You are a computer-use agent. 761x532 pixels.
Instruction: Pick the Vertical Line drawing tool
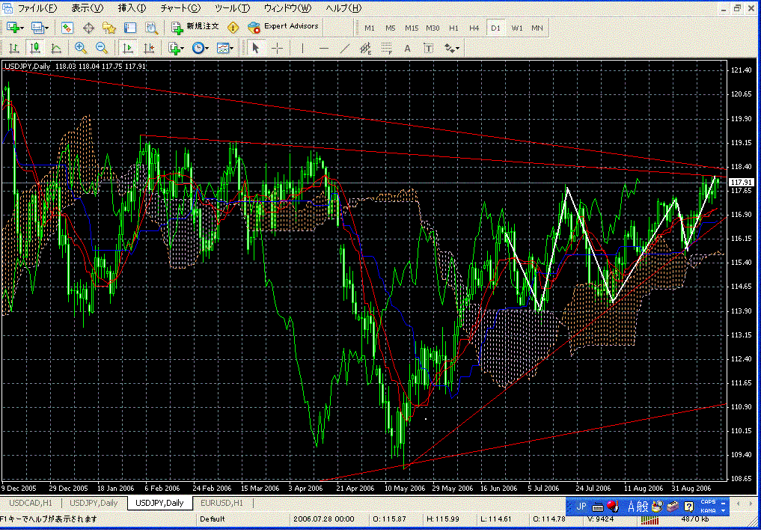click(x=302, y=48)
